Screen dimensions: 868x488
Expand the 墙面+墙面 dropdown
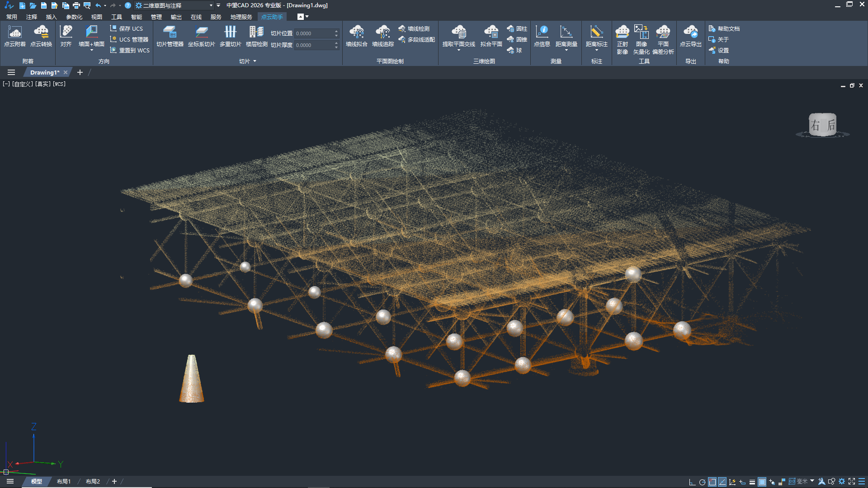(x=92, y=50)
